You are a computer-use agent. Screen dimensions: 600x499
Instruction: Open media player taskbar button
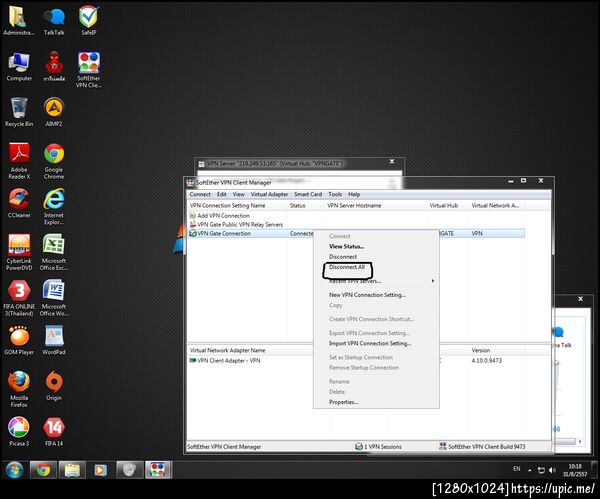tap(100, 470)
